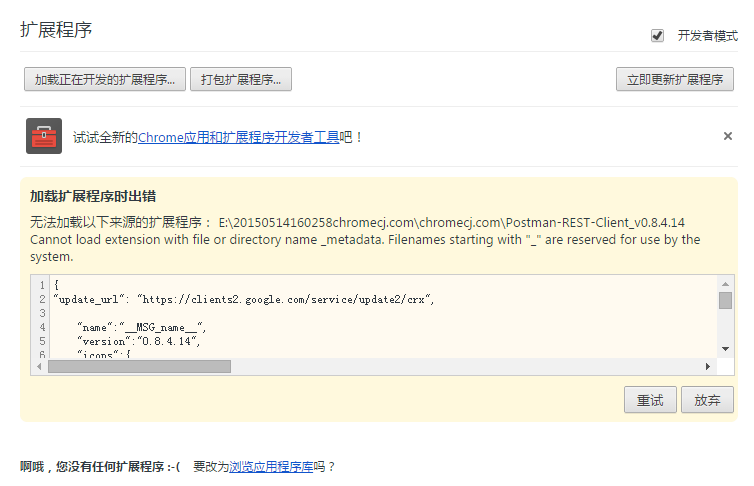
Task: Click the 扩展程序 page title
Action: 56,30
